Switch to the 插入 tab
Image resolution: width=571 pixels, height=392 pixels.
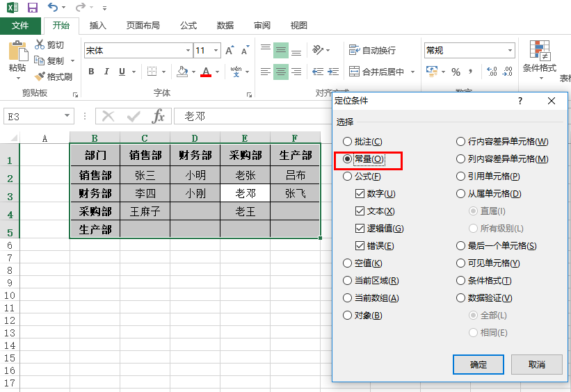98,26
